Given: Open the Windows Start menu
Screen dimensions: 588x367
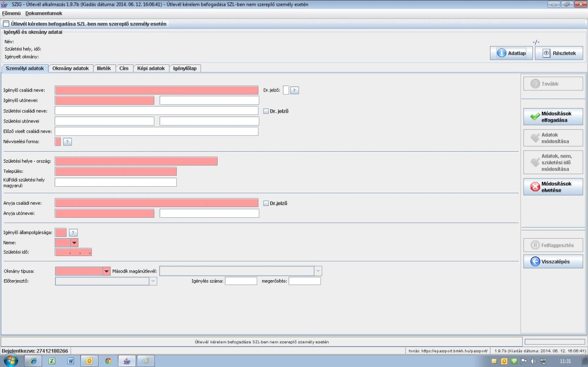Looking at the screenshot, I should pos(11,361).
